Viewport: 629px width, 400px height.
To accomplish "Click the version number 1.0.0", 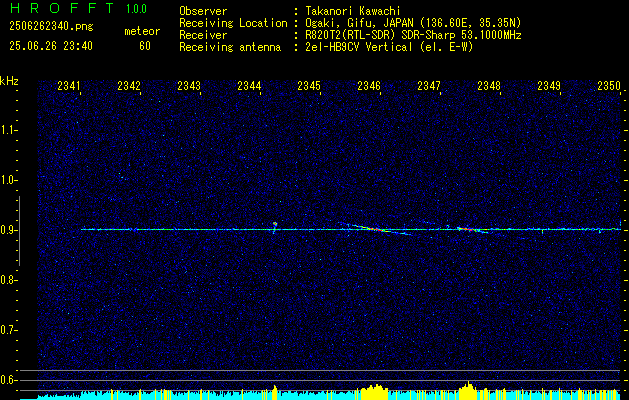I will (136, 9).
